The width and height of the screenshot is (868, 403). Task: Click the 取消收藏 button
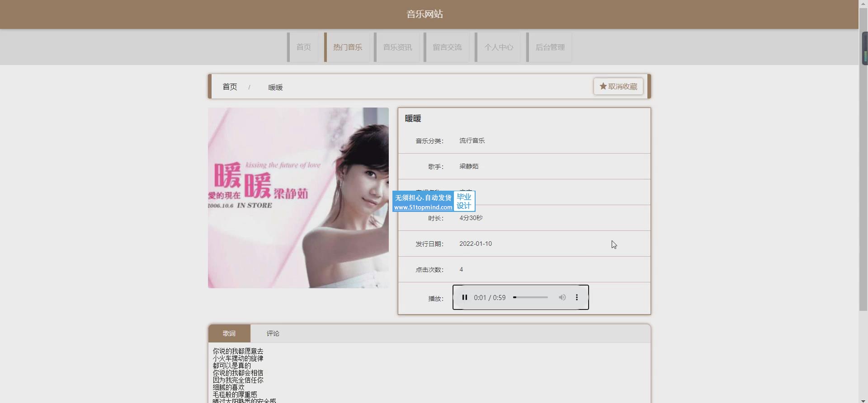[x=618, y=86]
